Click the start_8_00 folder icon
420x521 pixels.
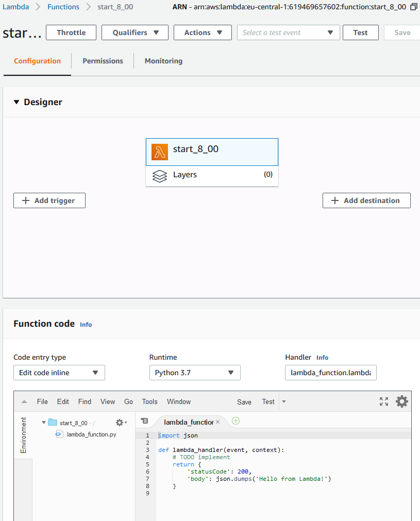[53, 423]
